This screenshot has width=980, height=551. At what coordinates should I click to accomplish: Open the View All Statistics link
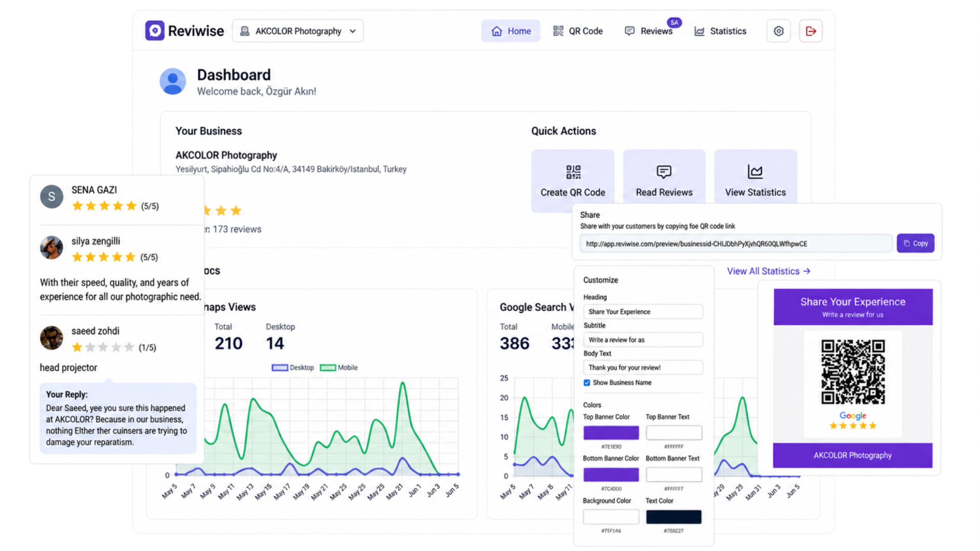tap(768, 271)
